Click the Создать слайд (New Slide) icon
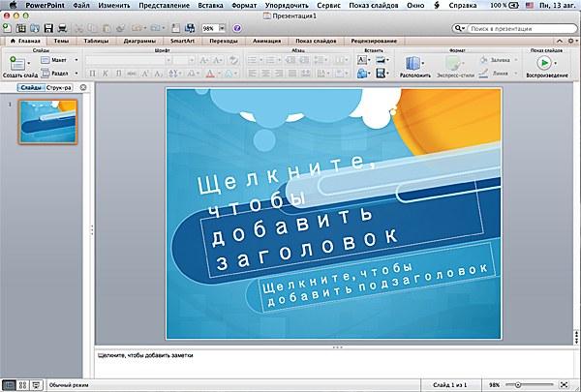This screenshot has height=392, width=581. [16, 64]
